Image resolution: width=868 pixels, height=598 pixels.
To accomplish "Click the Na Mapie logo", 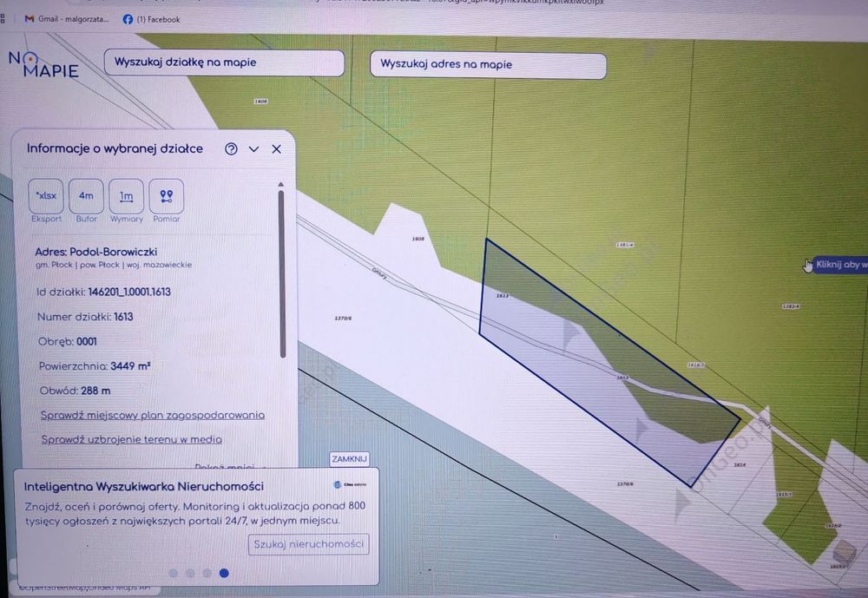I will 43,65.
